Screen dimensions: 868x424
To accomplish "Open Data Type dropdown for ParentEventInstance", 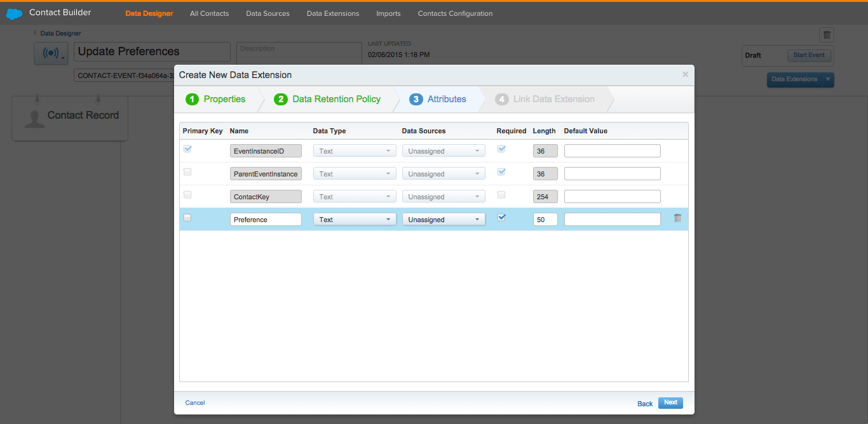I will (x=355, y=174).
